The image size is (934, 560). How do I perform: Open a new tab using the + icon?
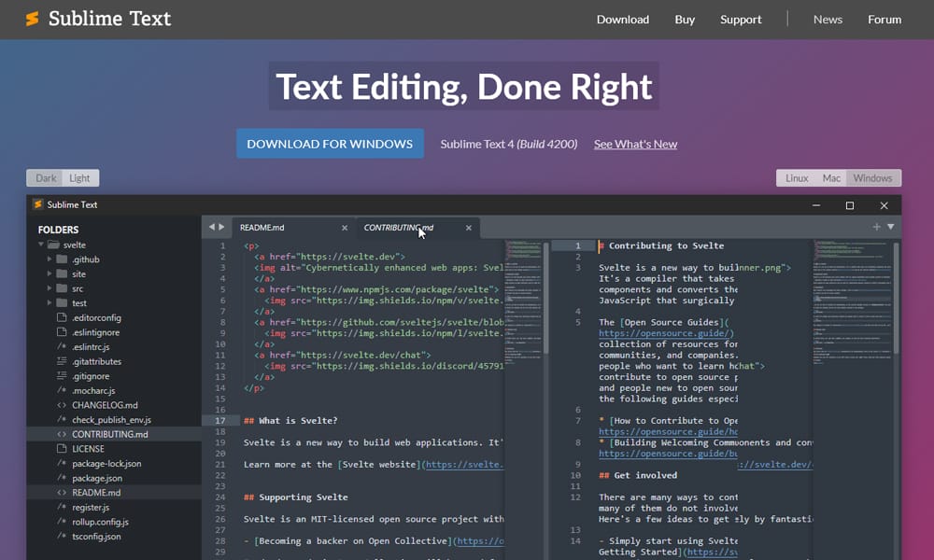(x=876, y=226)
